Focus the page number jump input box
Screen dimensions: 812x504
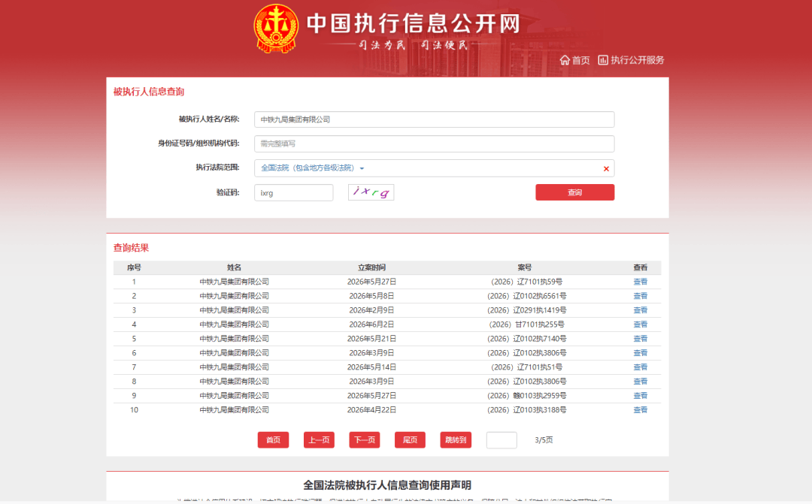point(501,440)
